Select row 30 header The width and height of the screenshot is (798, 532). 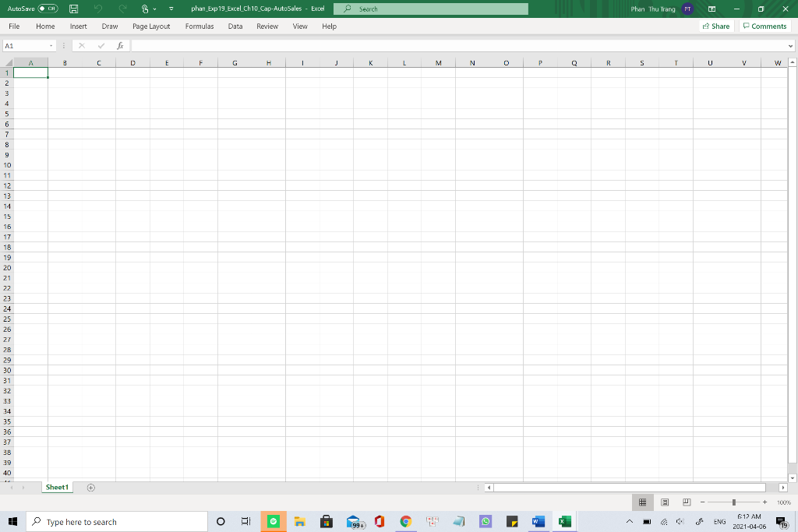[x=7, y=370]
